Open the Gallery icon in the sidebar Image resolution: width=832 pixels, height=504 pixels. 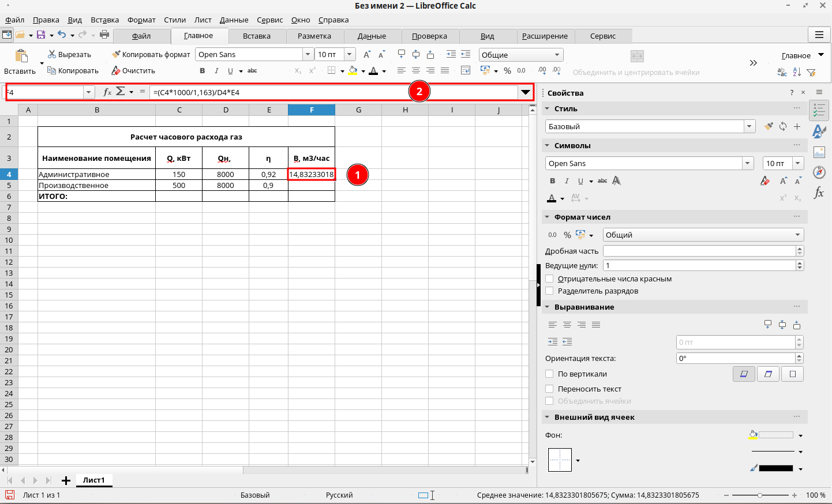(x=819, y=152)
